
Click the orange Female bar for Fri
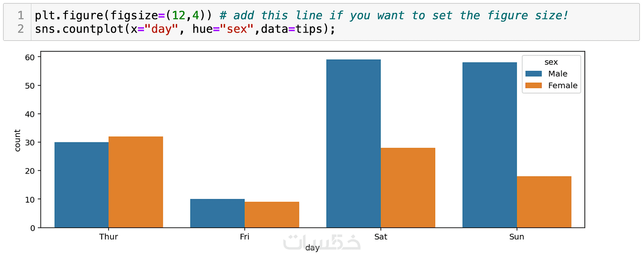(271, 215)
